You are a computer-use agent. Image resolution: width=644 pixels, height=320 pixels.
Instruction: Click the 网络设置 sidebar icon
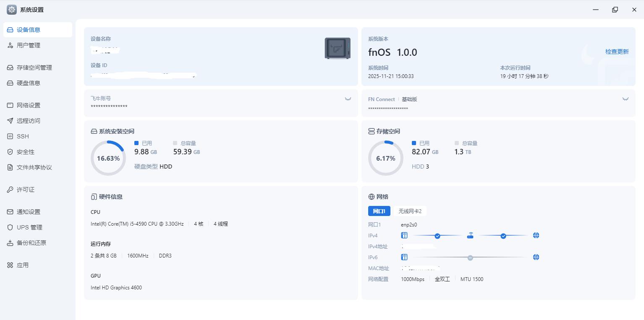coord(10,105)
